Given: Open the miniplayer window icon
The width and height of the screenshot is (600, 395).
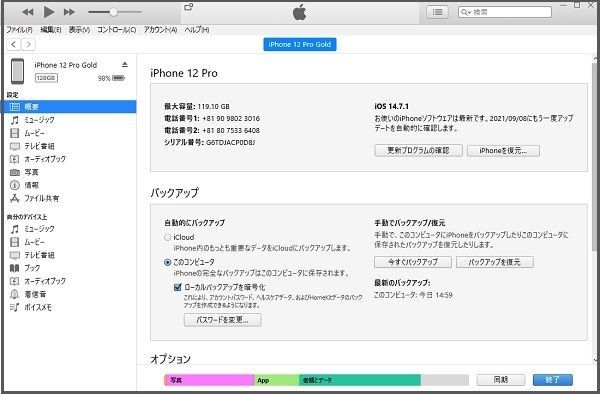Looking at the screenshot, I should pyautogui.click(x=189, y=7).
